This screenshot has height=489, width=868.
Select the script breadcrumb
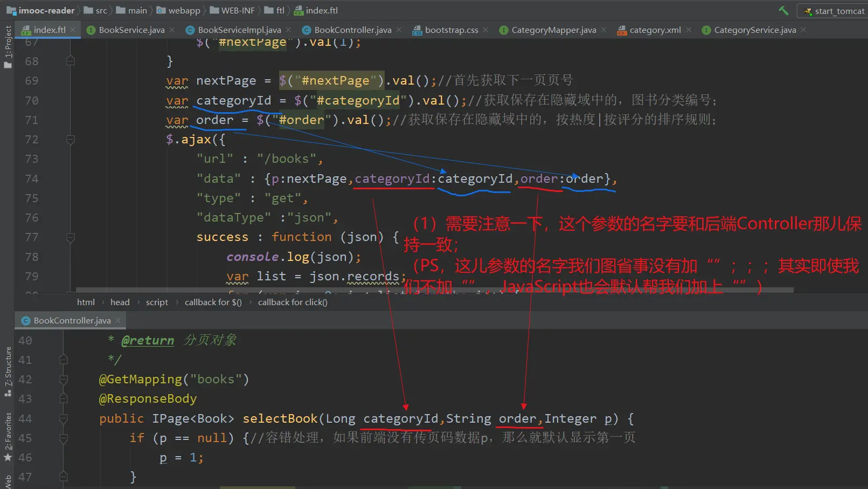point(157,302)
